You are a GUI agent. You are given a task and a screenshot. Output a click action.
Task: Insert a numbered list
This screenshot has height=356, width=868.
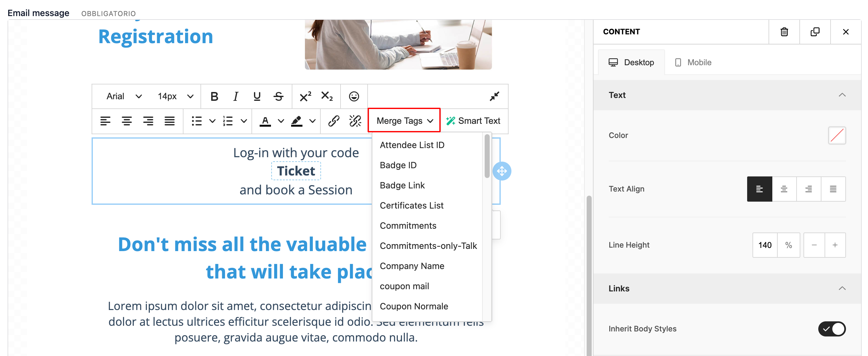(228, 121)
